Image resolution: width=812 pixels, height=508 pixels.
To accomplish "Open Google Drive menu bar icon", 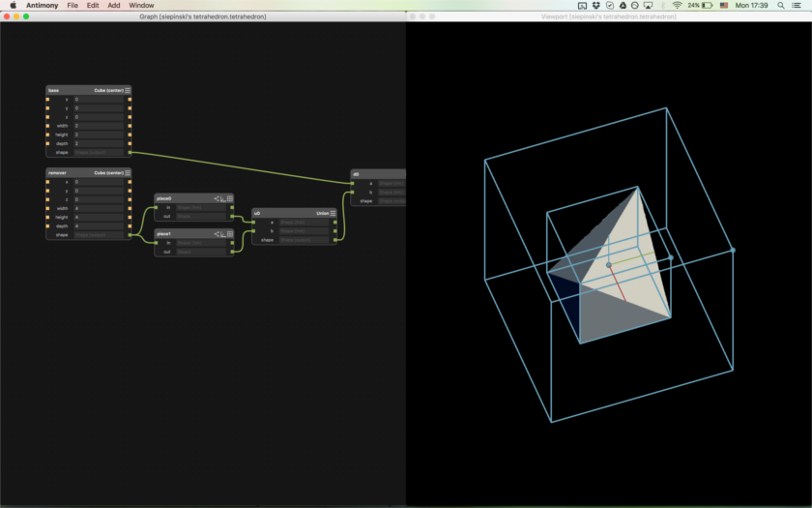I will [623, 5].
